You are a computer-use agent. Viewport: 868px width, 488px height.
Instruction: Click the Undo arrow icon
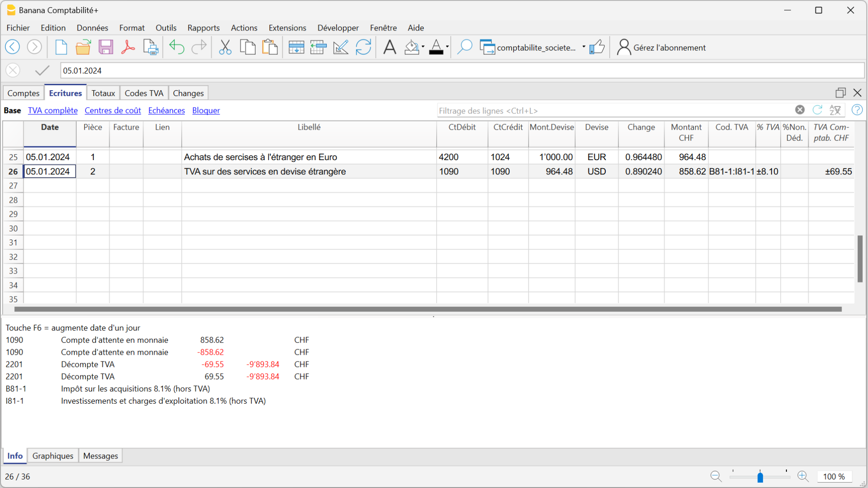pos(177,47)
